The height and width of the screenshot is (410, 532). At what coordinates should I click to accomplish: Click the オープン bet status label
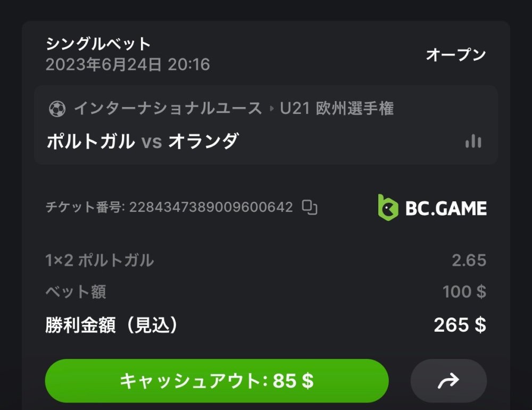coord(456,54)
